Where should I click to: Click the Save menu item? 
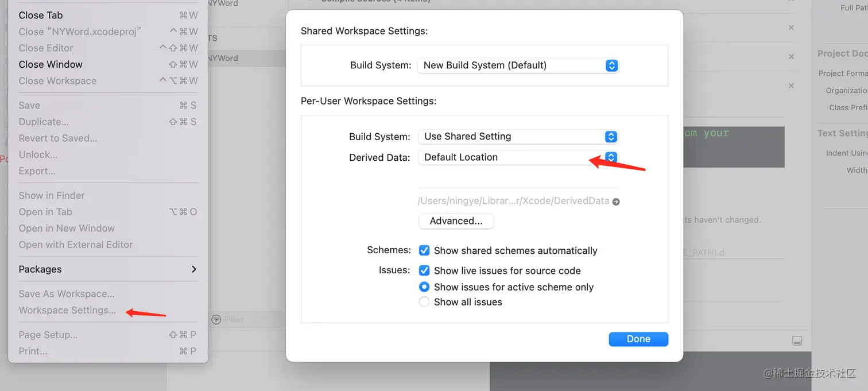[108, 105]
